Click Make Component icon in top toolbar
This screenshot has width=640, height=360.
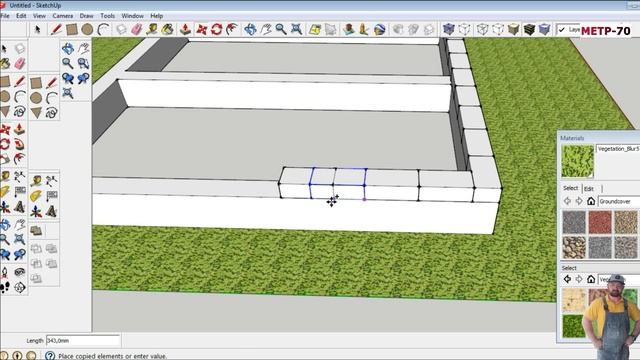click(x=121, y=29)
